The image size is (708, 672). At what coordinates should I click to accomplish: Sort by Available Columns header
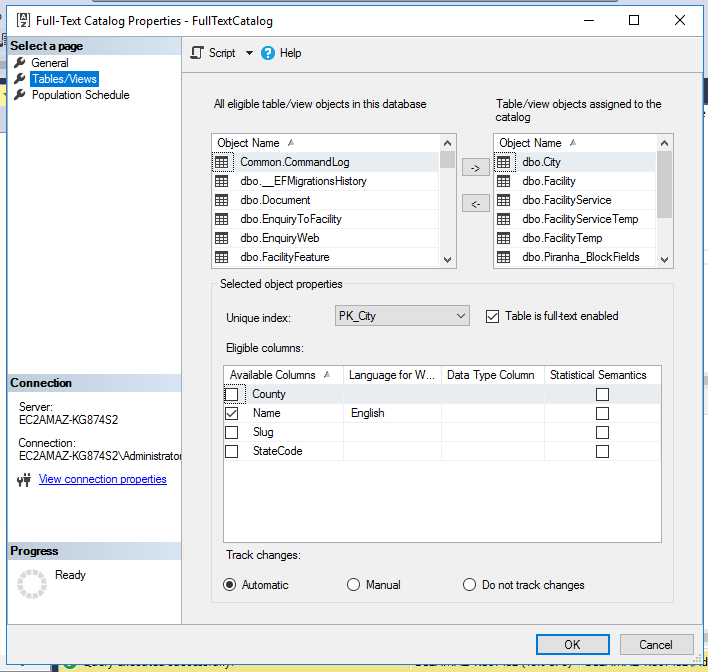(284, 375)
